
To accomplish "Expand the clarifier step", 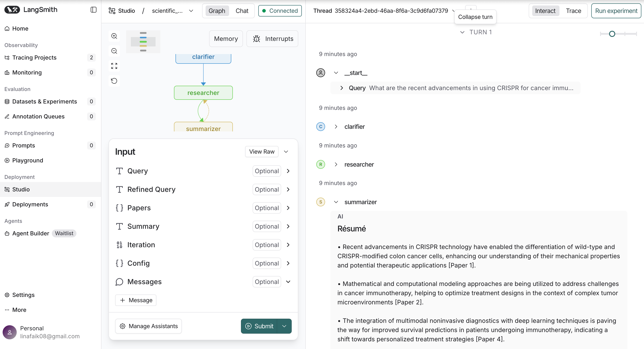I will 336,127.
